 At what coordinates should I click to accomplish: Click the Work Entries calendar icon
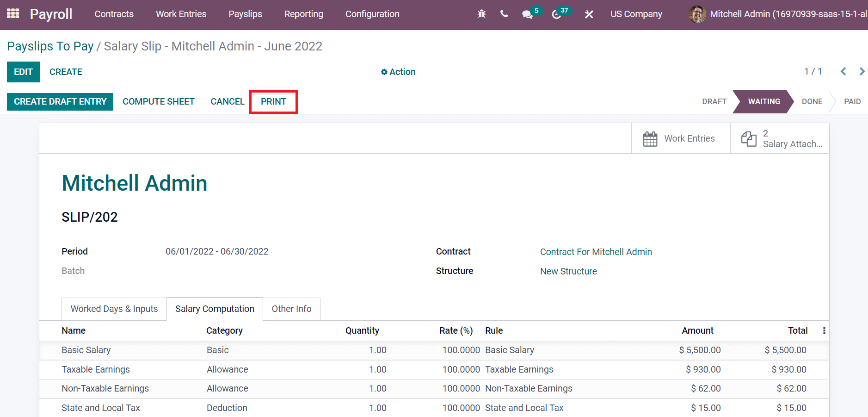pyautogui.click(x=650, y=138)
